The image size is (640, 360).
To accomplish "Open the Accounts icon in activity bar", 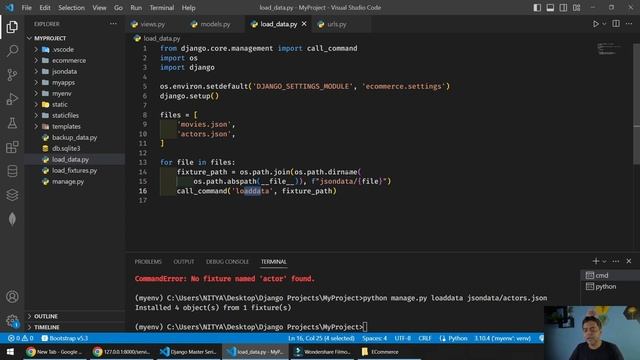I will pos(12,297).
